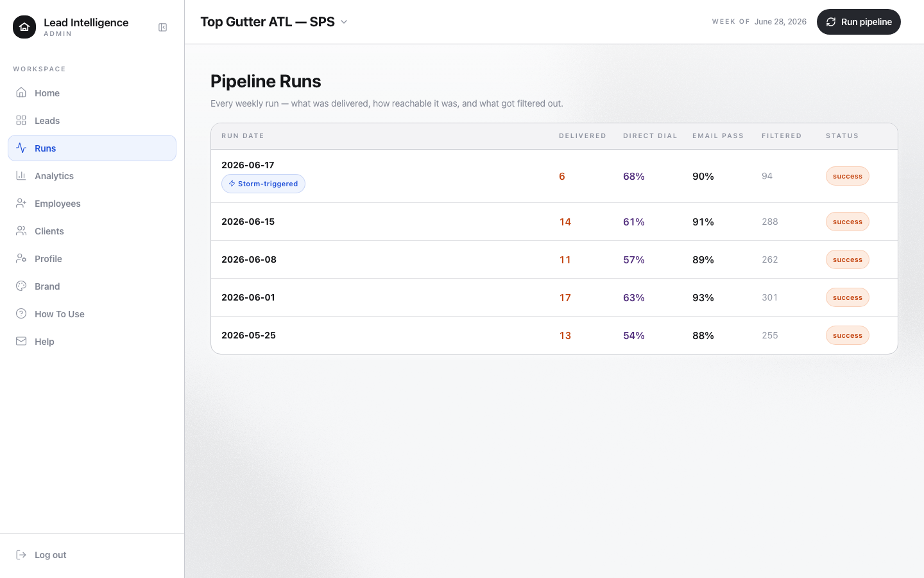Image resolution: width=924 pixels, height=578 pixels.
Task: Click the success status of the 2026-06-01 run
Action: (x=847, y=297)
